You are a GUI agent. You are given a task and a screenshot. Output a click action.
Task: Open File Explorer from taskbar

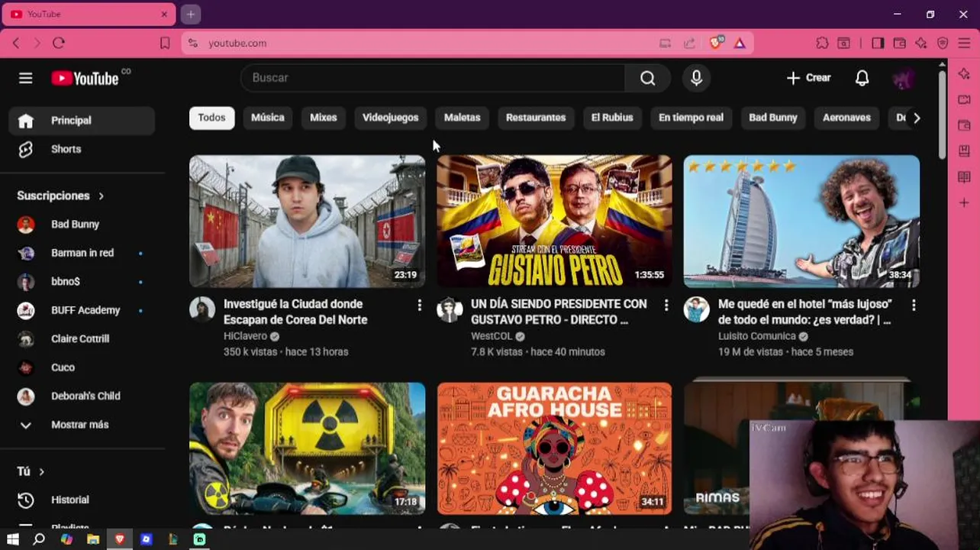tap(93, 539)
